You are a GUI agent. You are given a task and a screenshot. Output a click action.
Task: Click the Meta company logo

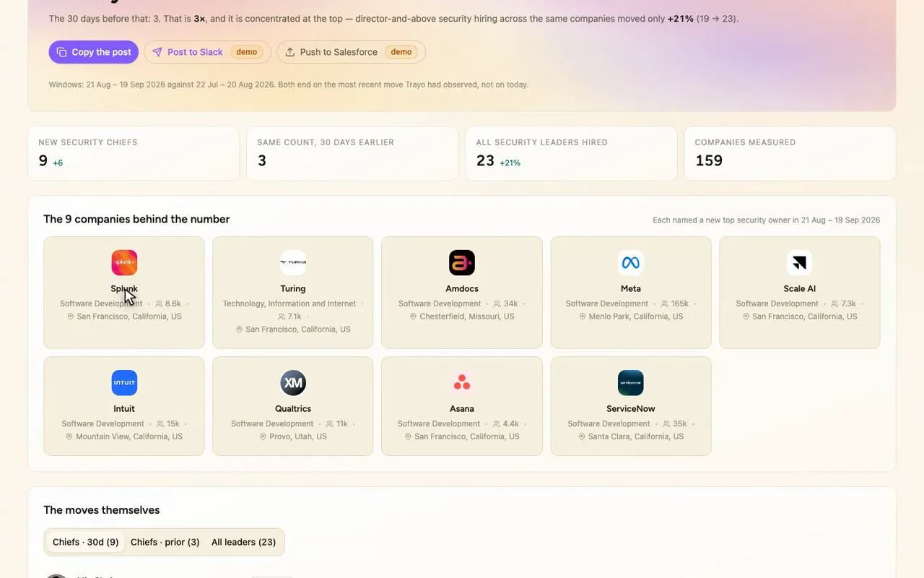tap(631, 262)
